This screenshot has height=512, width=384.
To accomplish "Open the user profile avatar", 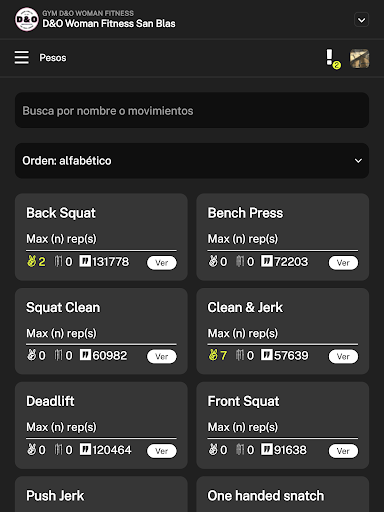I will [x=359, y=59].
